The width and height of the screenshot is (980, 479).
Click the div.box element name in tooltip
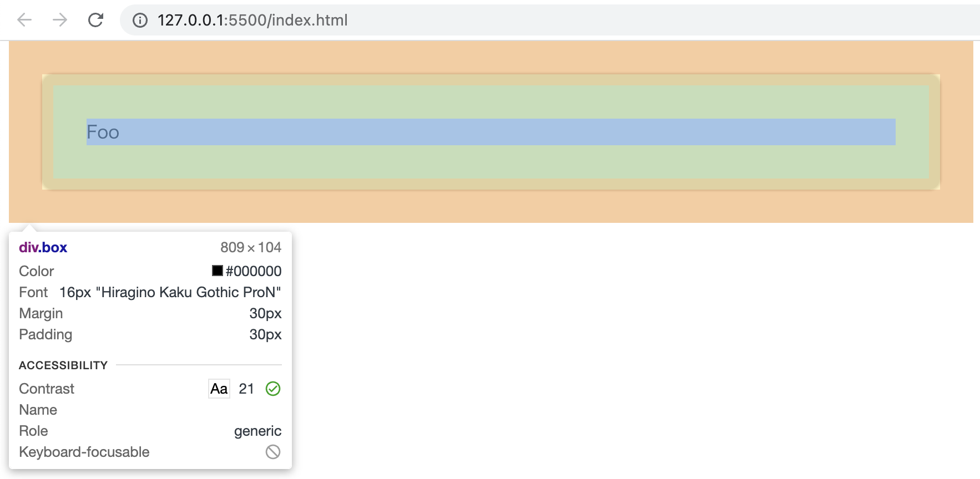(x=43, y=247)
